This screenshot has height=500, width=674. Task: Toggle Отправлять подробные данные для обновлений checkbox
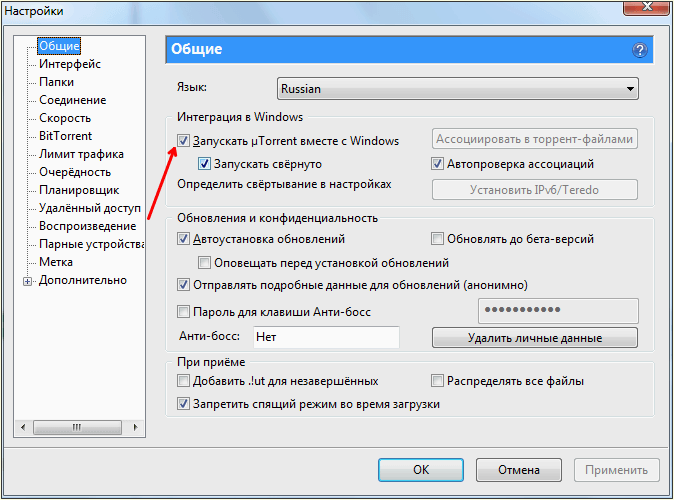[x=184, y=285]
